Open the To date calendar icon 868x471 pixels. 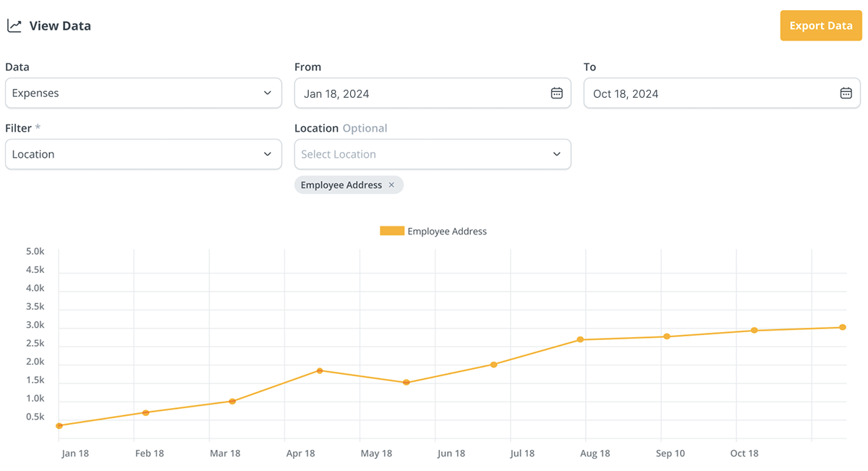point(846,93)
